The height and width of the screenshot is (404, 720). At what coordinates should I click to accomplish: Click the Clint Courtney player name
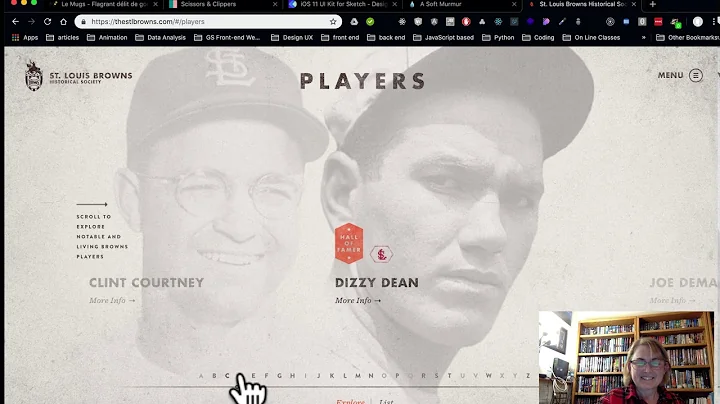[x=146, y=282]
